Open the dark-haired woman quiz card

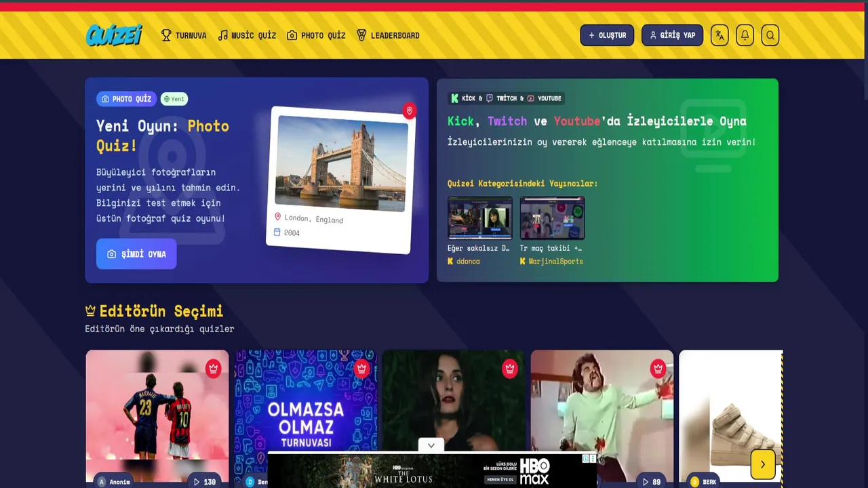click(454, 400)
